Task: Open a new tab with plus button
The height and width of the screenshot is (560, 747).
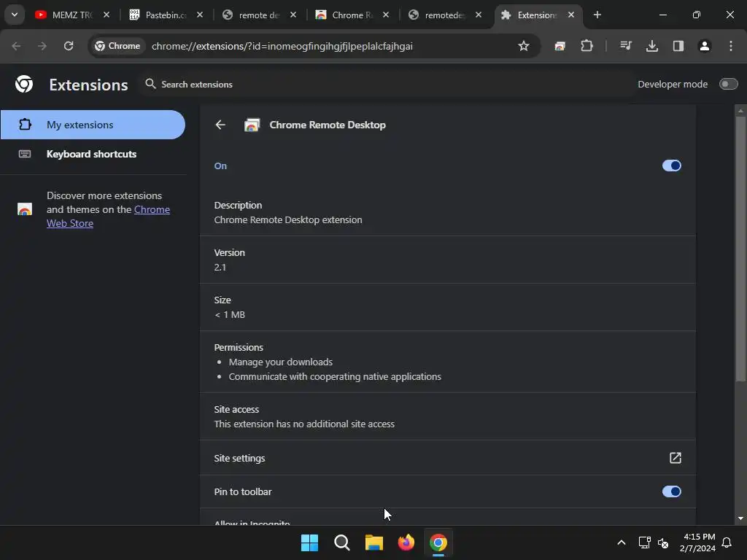Action: 597,15
